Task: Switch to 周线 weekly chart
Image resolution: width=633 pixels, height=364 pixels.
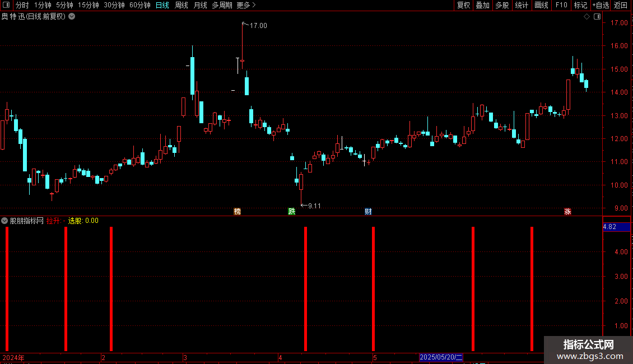Action: [x=181, y=5]
